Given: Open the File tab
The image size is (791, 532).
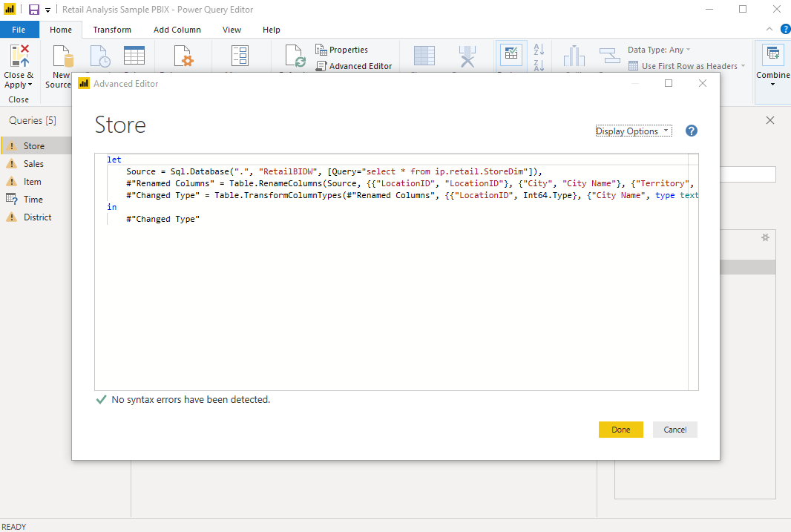Looking at the screenshot, I should point(19,30).
